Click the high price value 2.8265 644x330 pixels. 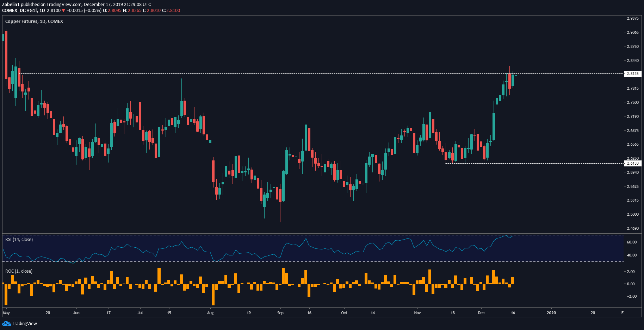point(134,11)
